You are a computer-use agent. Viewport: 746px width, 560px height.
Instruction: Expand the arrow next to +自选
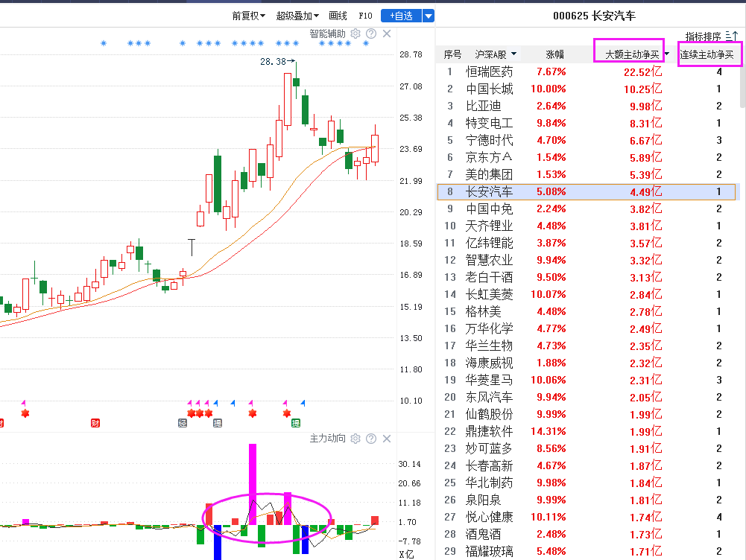[429, 16]
